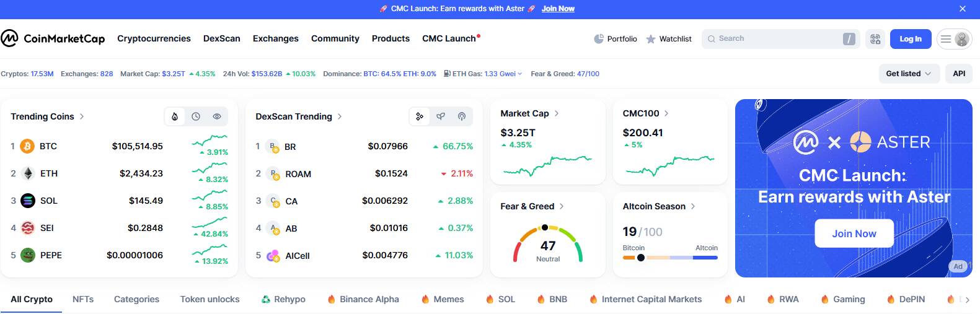Click the Watchlist star icon

click(651, 39)
